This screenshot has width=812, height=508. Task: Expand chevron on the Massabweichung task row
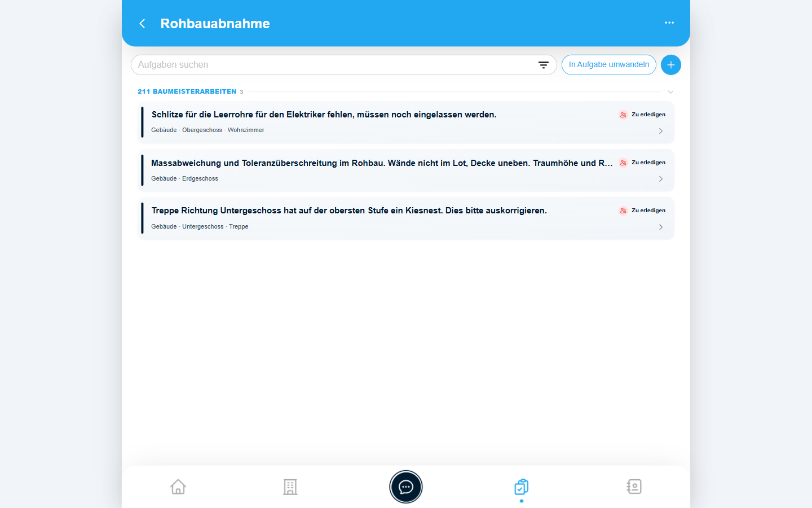coord(661,179)
